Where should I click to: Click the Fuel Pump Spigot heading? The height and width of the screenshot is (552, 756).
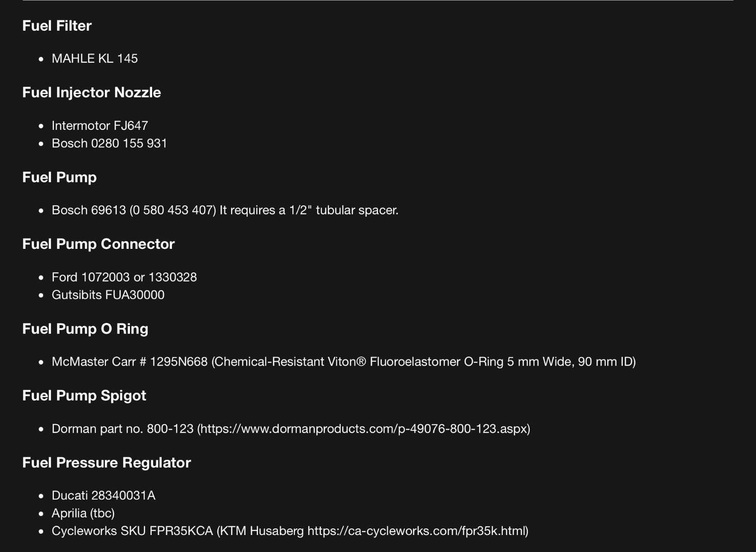click(84, 396)
